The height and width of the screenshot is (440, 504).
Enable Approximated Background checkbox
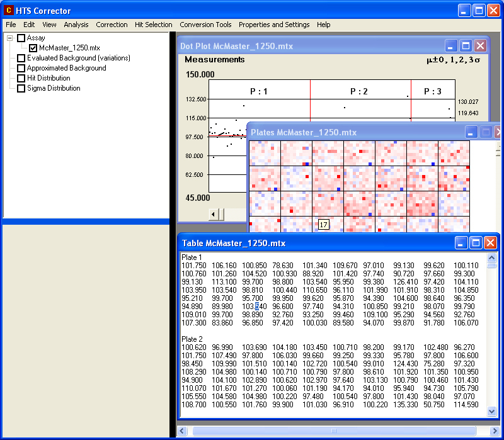pos(21,68)
